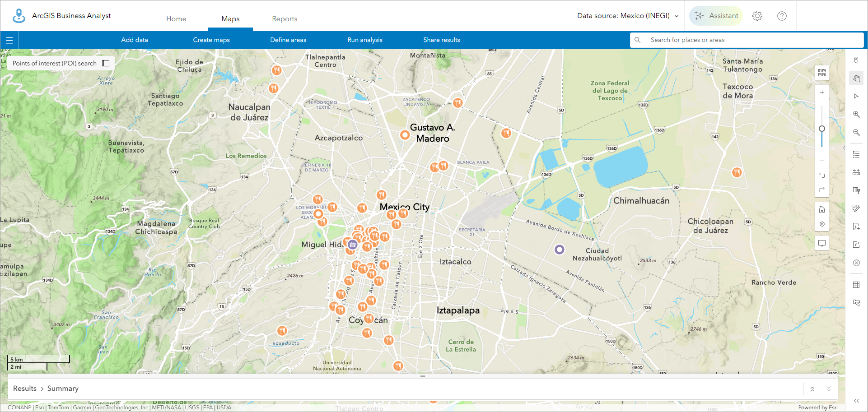The image size is (868, 412).
Task: Open the Run analysis menu
Action: coord(365,40)
